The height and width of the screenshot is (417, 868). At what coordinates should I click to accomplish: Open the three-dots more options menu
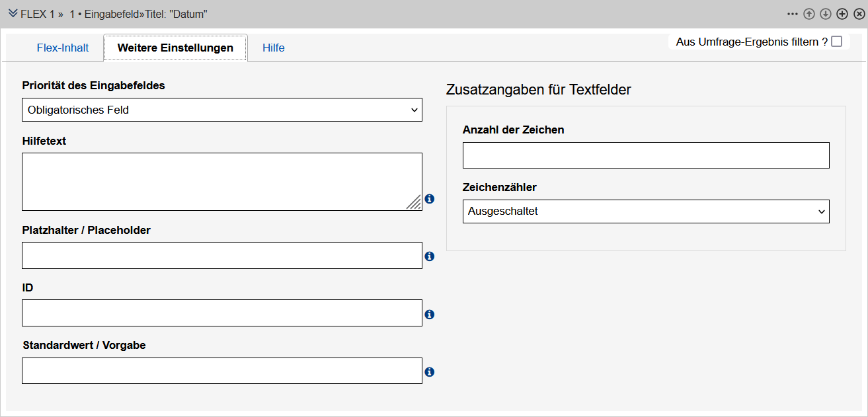793,14
